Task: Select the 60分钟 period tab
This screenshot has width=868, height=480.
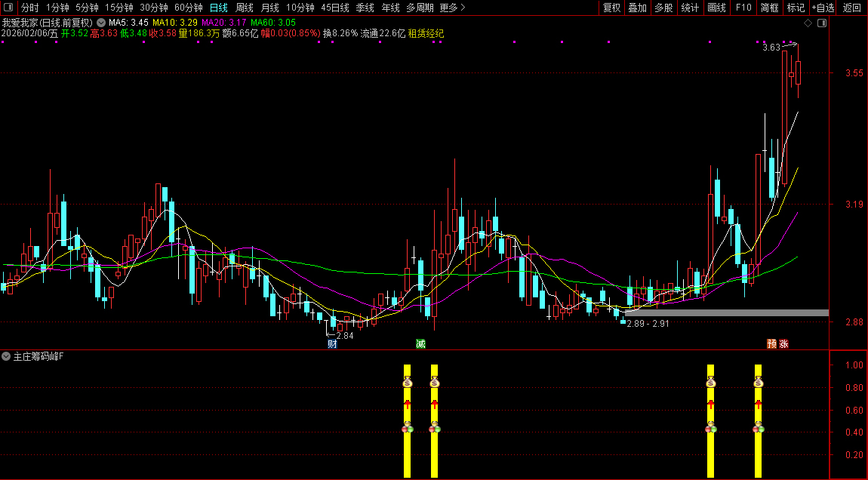Action: point(188,8)
